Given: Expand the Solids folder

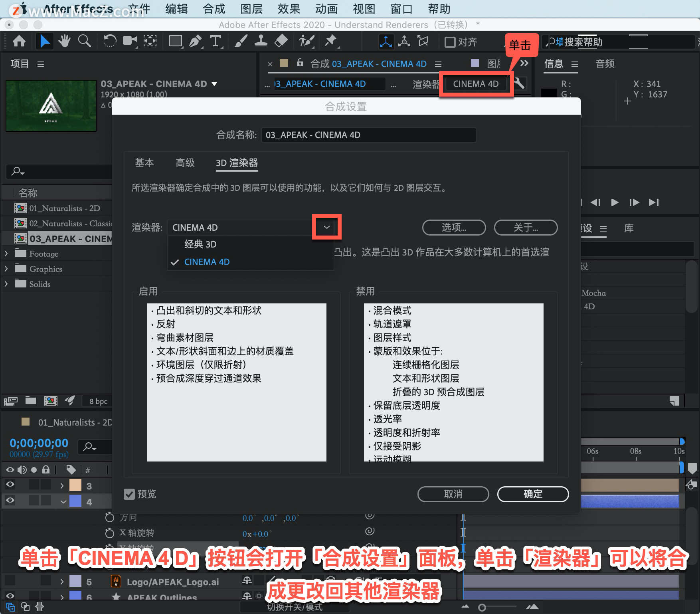Looking at the screenshot, I should pyautogui.click(x=6, y=284).
